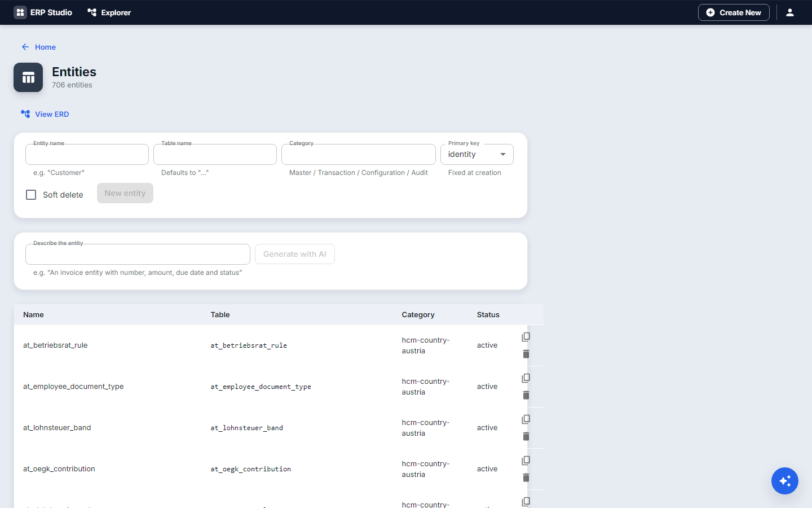This screenshot has width=812, height=508.
Task: Open the Explorer menu item
Action: [x=109, y=12]
